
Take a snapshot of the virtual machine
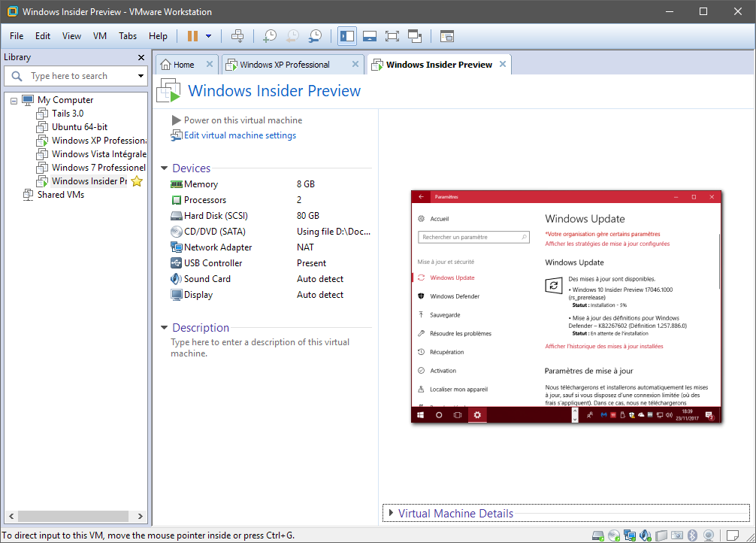click(x=271, y=35)
